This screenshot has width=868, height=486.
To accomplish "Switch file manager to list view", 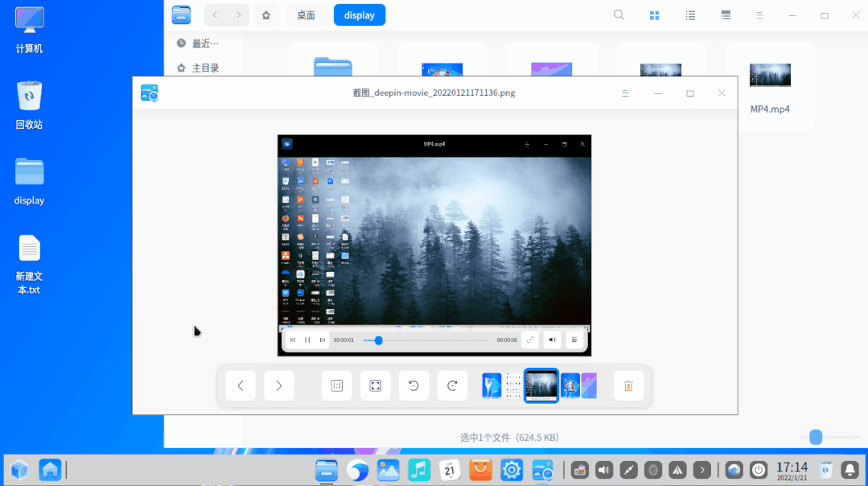I will pyautogui.click(x=690, y=15).
